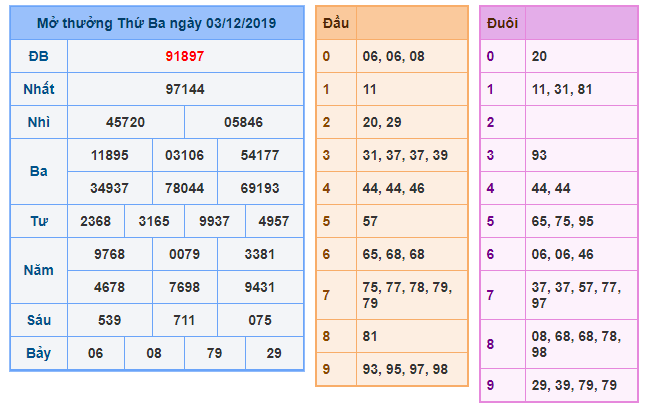Click the special prize number 91897
This screenshot has width=649, height=409.
click(x=184, y=57)
